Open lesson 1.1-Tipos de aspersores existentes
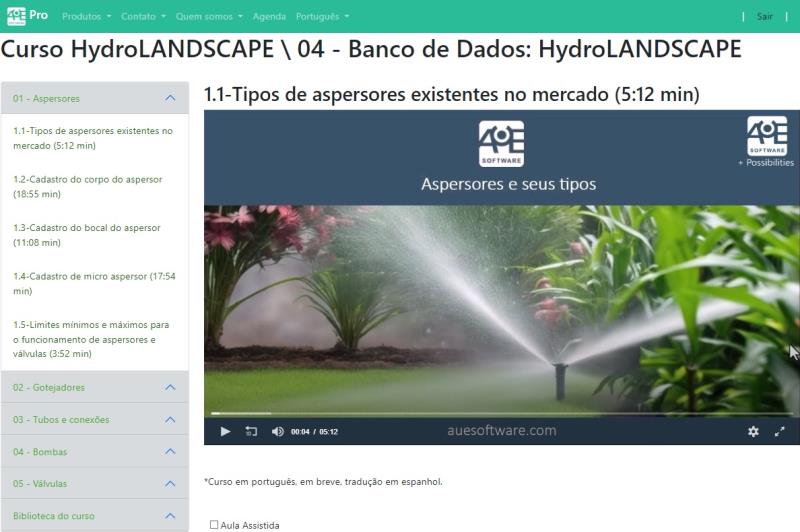The height and width of the screenshot is (532, 800). click(x=93, y=138)
